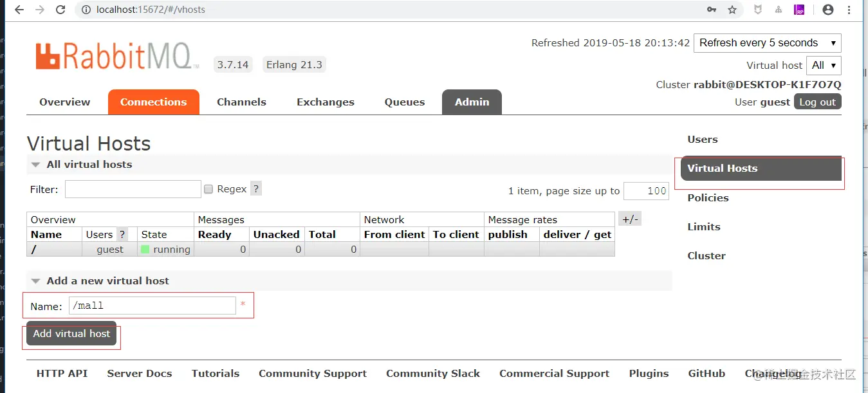Open Virtual Hosts in admin sidebar
The image size is (868, 393).
(x=761, y=169)
